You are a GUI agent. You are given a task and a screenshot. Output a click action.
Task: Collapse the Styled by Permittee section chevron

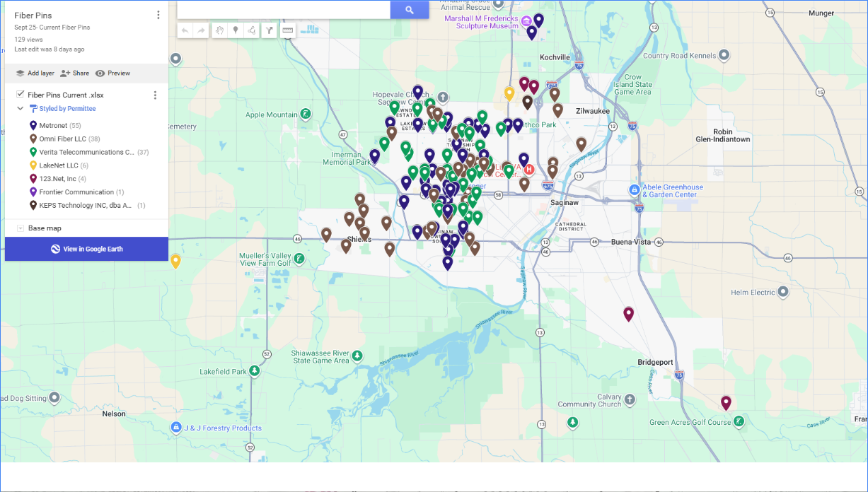point(21,109)
